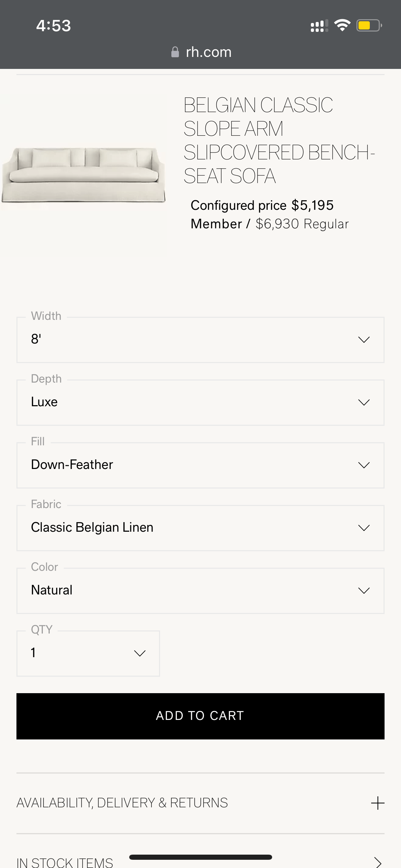Screen dimensions: 401x868
Task: Tap the rh.com address bar
Action: click(x=208, y=52)
